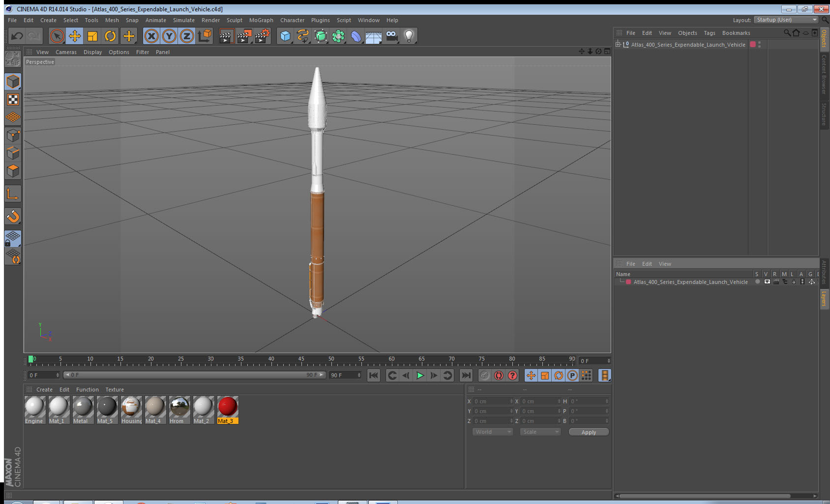Expand the Atlas_400_Series object tree node
This screenshot has height=504, width=830.
(618, 44)
